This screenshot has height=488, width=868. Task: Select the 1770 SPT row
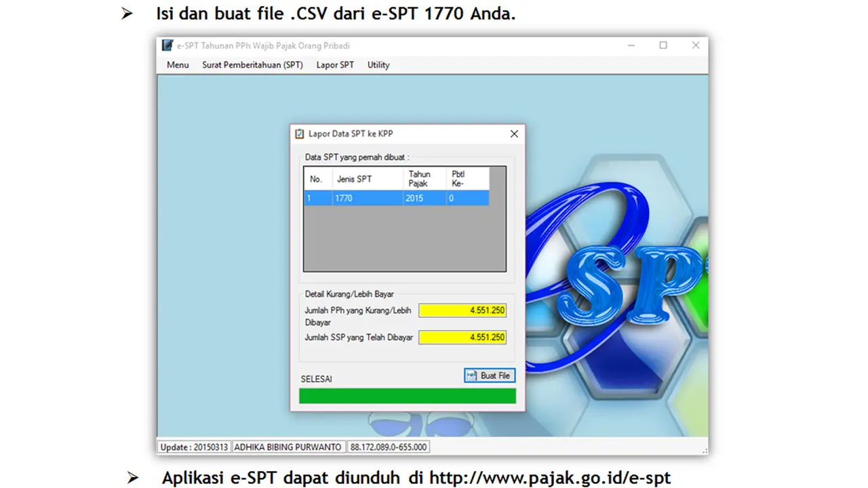click(x=396, y=198)
